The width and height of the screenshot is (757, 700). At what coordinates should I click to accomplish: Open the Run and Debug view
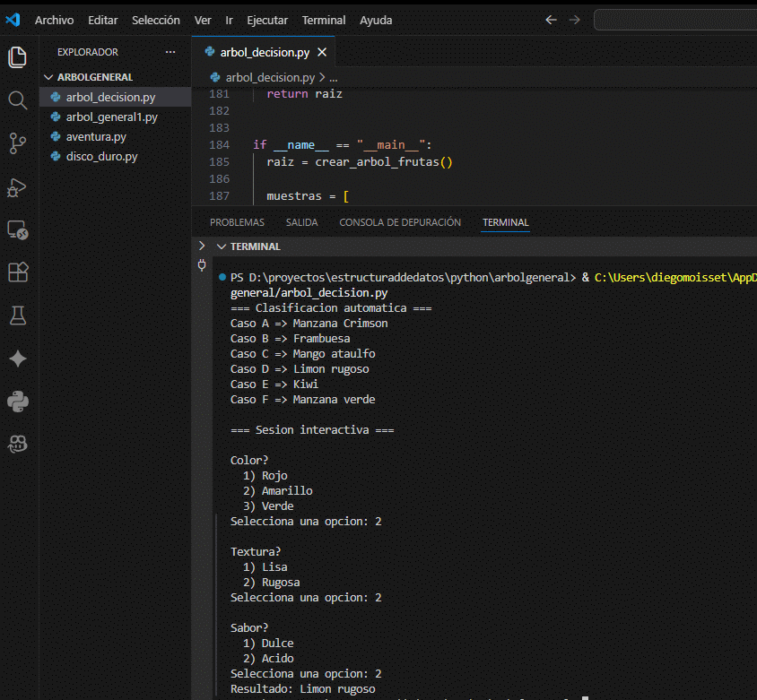pos(18,186)
